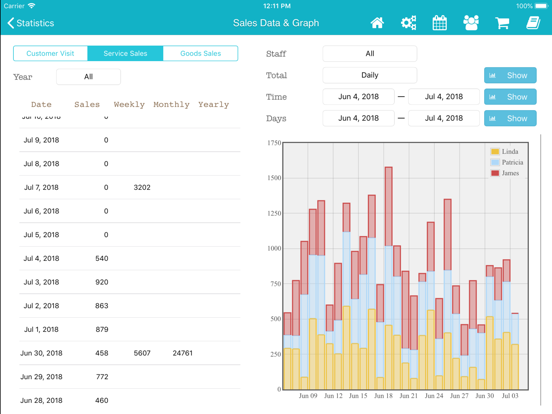The width and height of the screenshot is (552, 414).
Task: Select the Jun 28, 2018 row
Action: click(130, 400)
